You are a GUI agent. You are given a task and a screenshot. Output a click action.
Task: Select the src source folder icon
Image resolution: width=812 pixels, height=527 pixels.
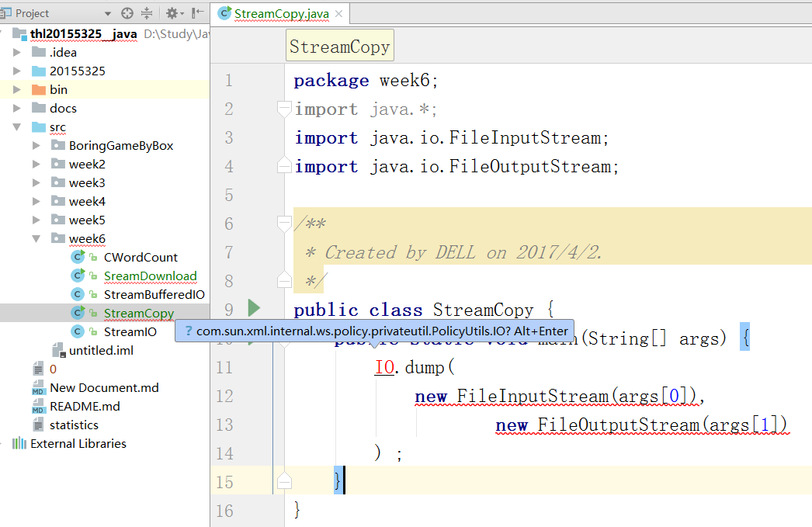pos(39,127)
